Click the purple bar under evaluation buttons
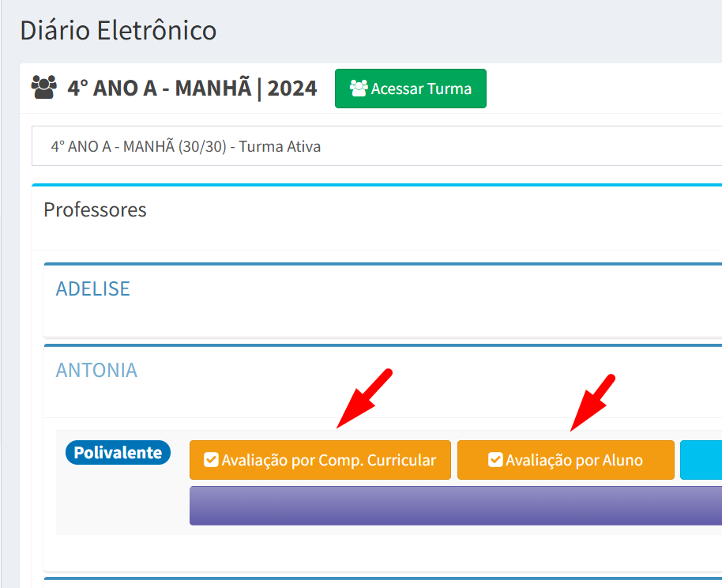Viewport: 722px width, 588px height. click(x=456, y=506)
